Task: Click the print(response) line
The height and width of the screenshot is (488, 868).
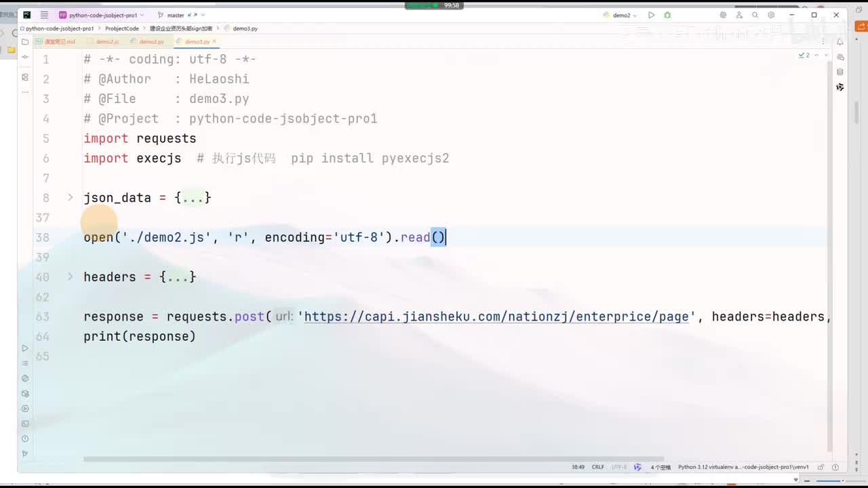Action: (x=140, y=336)
